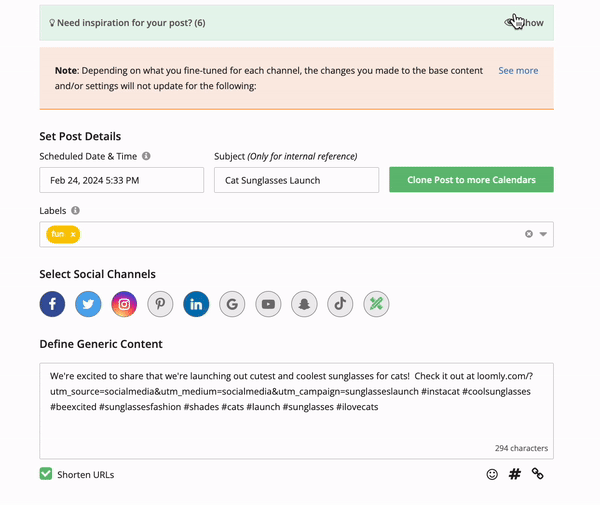Enable the Pinterest channel icon

coord(160,305)
